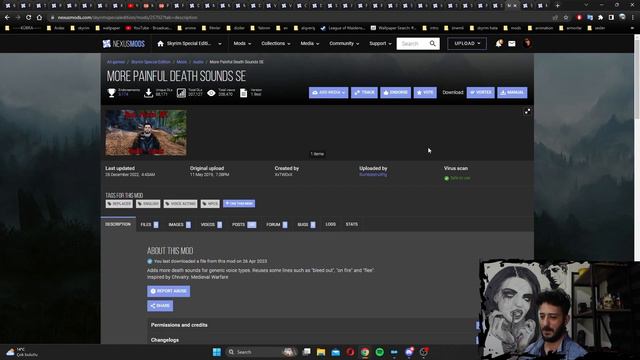Switch to the Stats tab

pos(351,224)
